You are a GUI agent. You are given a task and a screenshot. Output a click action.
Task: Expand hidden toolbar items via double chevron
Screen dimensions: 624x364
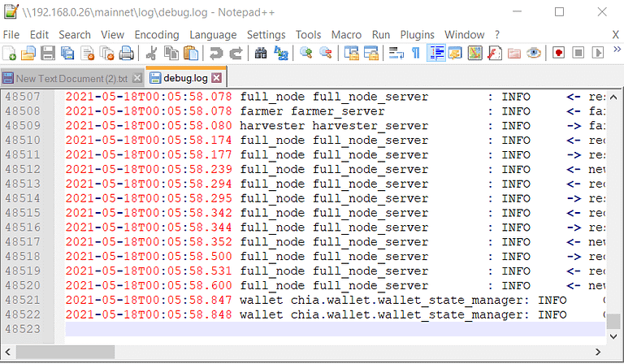[617, 50]
